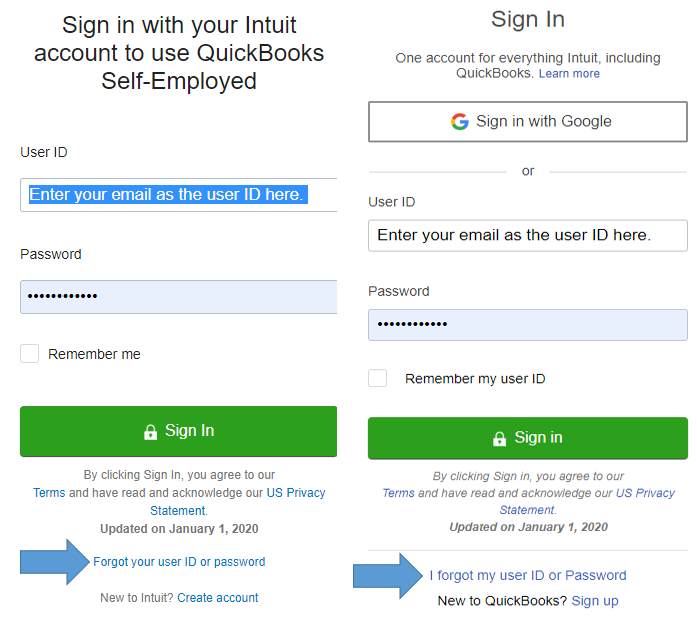Focus the right User ID field
The height and width of the screenshot is (622, 697).
pyautogui.click(x=527, y=236)
